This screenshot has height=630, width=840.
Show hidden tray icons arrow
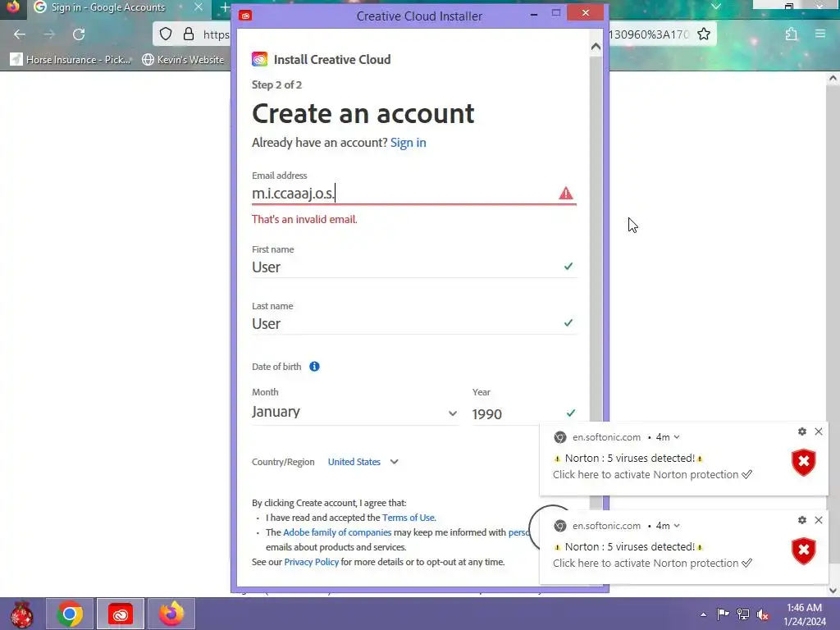coord(703,614)
